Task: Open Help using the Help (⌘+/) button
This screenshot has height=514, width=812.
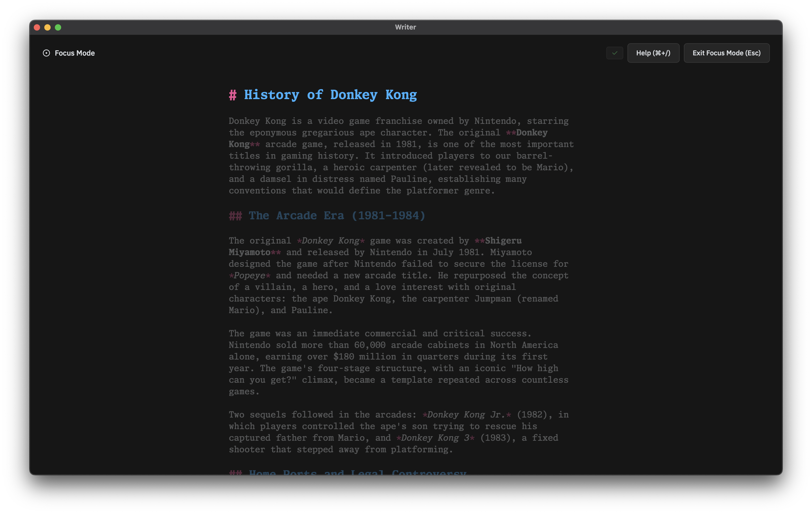Action: pyautogui.click(x=653, y=53)
